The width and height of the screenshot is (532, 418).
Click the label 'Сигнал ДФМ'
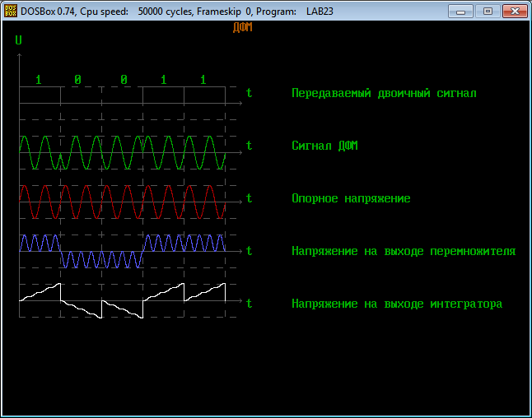324,146
